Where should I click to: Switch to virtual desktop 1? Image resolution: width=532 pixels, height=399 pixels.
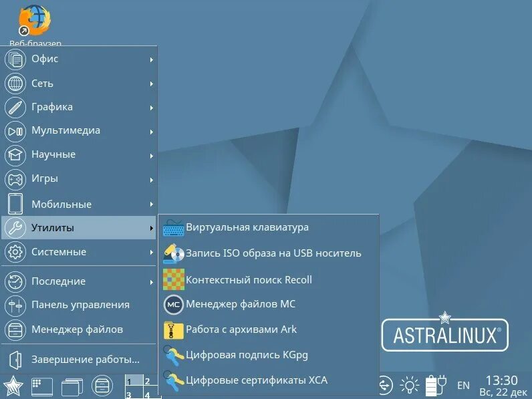click(134, 380)
